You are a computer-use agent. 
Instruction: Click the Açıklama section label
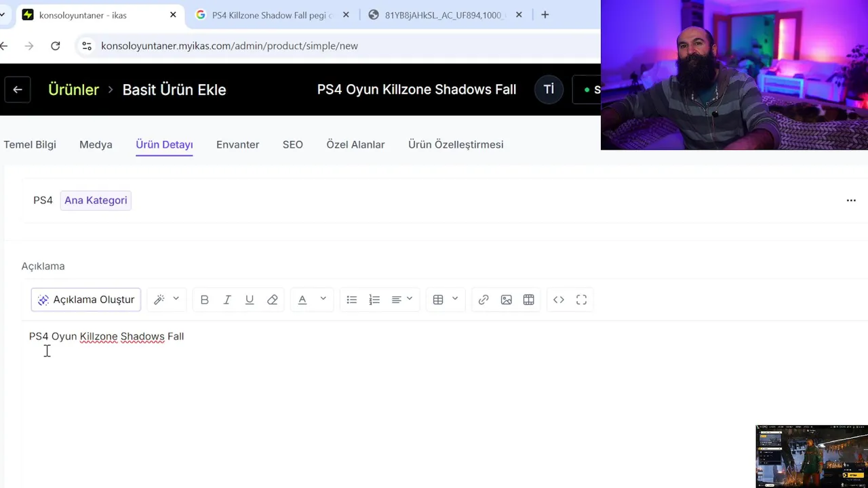[x=43, y=266]
